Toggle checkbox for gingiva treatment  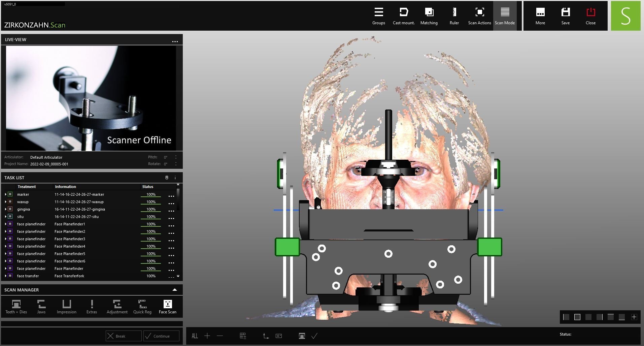coord(10,209)
